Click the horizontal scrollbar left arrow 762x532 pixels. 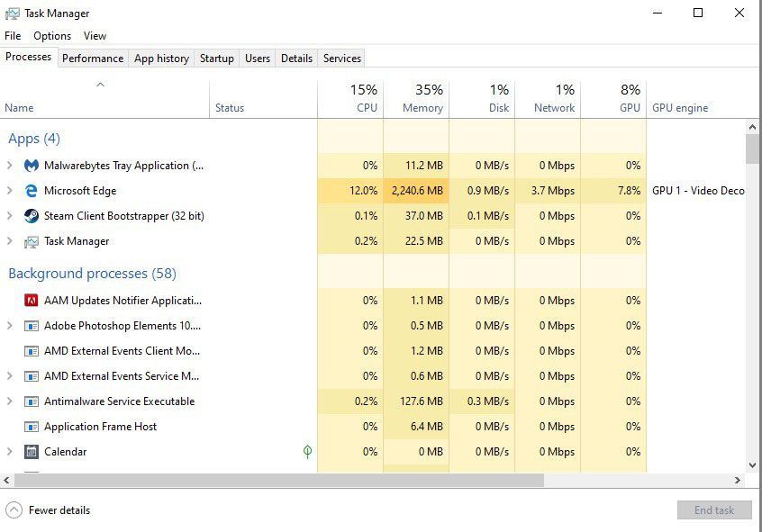coord(6,481)
